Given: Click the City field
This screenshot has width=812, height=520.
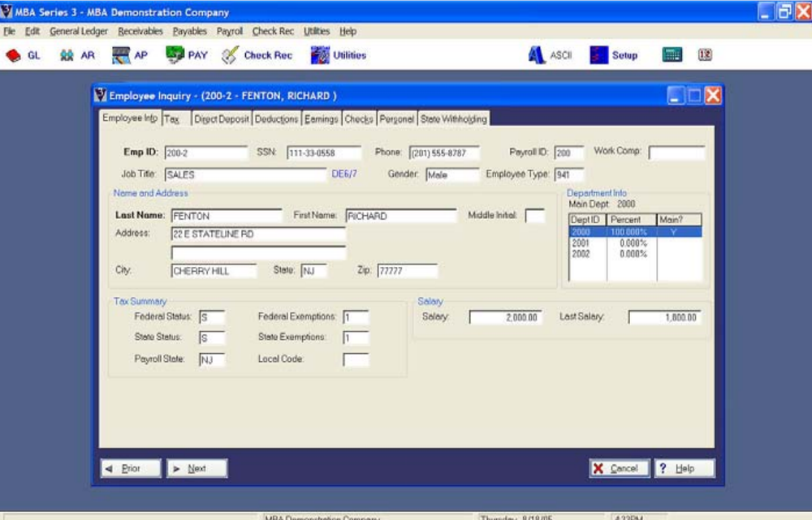Looking at the screenshot, I should pos(214,271).
